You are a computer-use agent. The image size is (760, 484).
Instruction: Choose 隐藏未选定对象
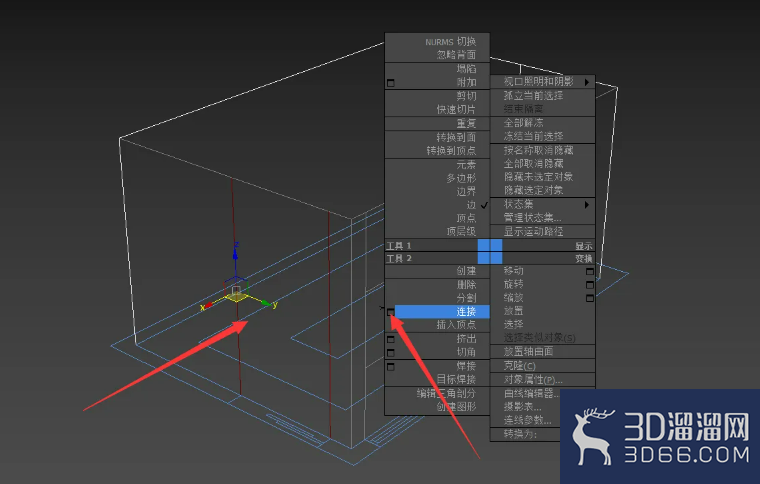pos(538,177)
